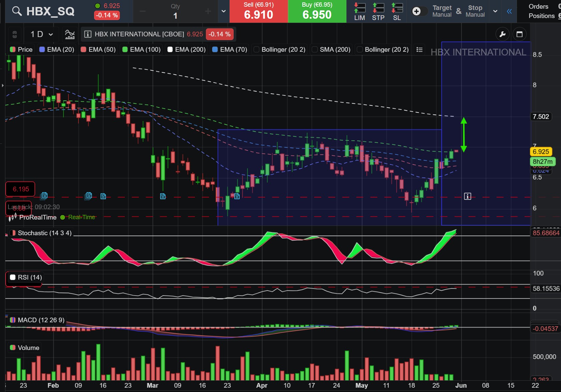Click the indicator list icon after Bollinger
561x392 pixels.
(x=419, y=49)
